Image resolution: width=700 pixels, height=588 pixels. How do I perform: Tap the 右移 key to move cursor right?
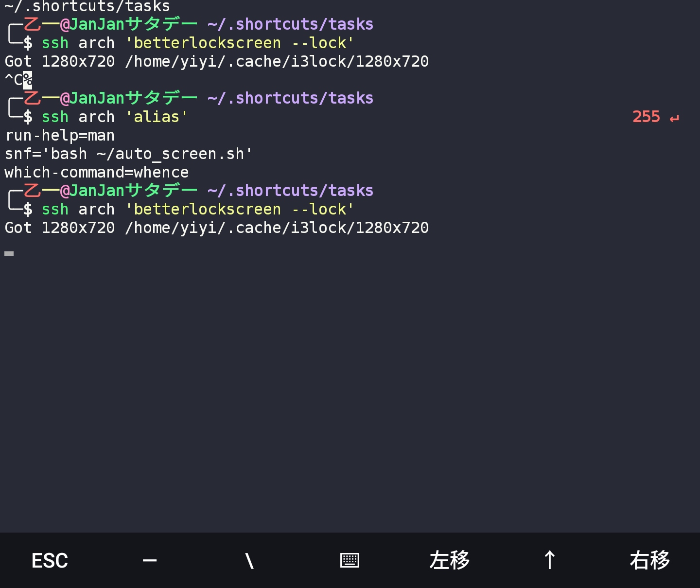point(649,560)
